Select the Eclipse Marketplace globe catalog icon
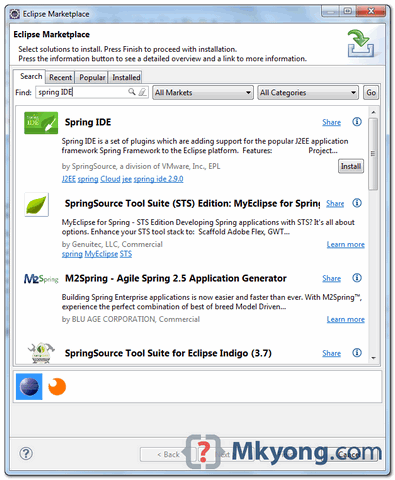 (29, 387)
